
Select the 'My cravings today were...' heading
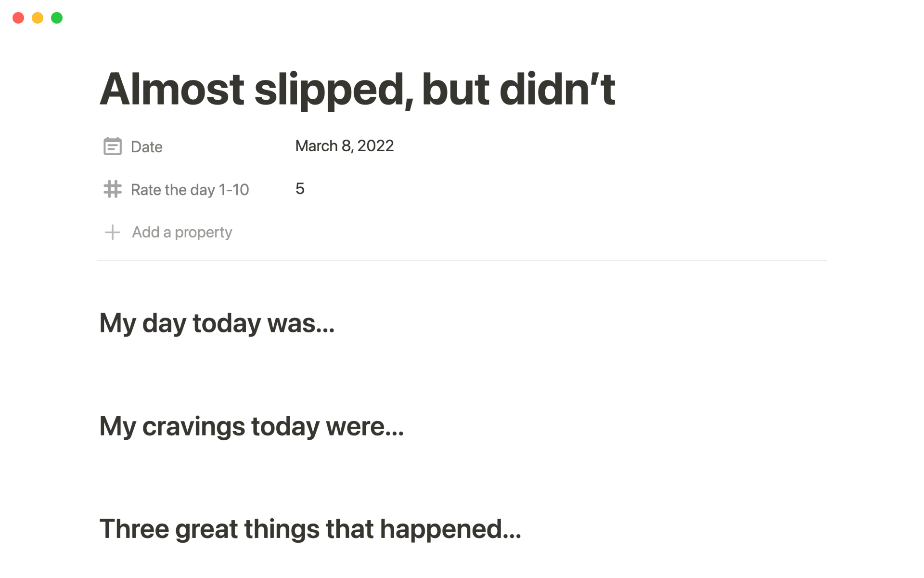pyautogui.click(x=251, y=426)
